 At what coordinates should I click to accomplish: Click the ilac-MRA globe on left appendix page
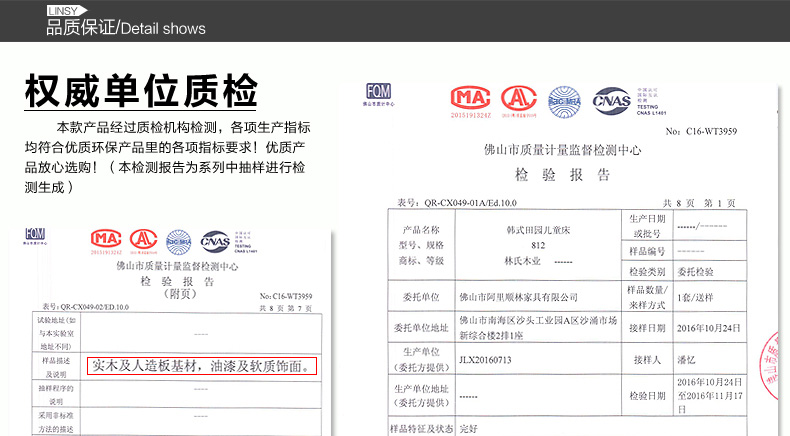coord(179,242)
